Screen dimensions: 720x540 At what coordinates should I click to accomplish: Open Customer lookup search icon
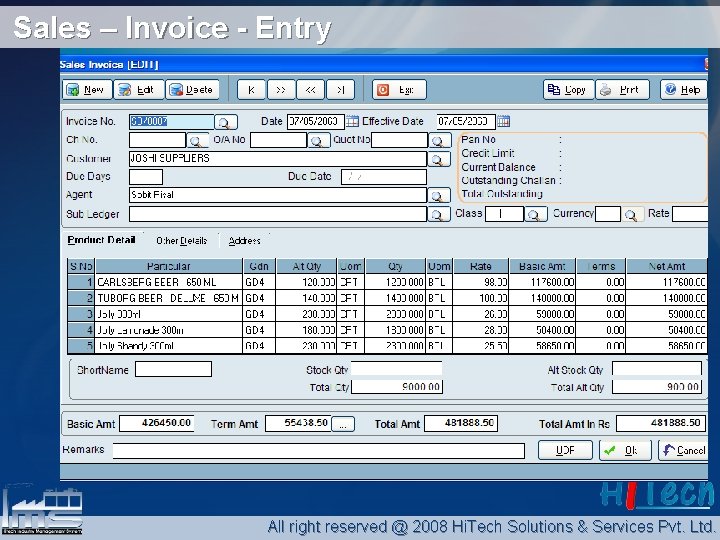pos(439,159)
